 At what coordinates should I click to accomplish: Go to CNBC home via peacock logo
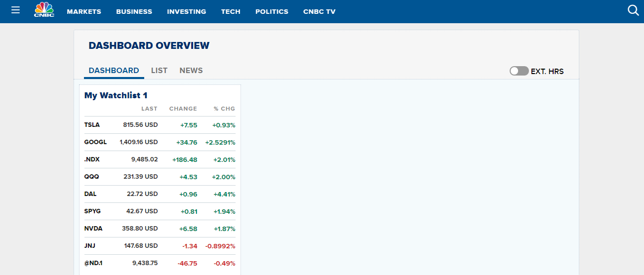coord(44,10)
